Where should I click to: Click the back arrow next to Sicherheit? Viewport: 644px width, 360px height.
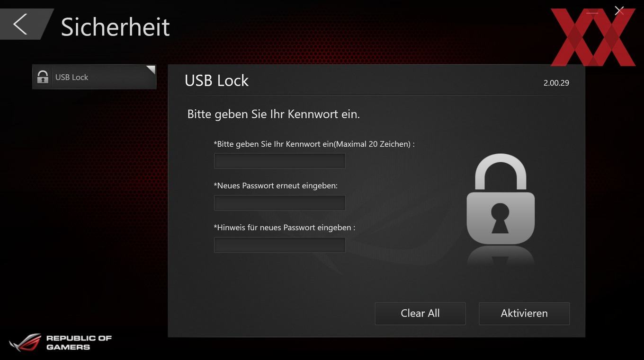click(x=20, y=24)
